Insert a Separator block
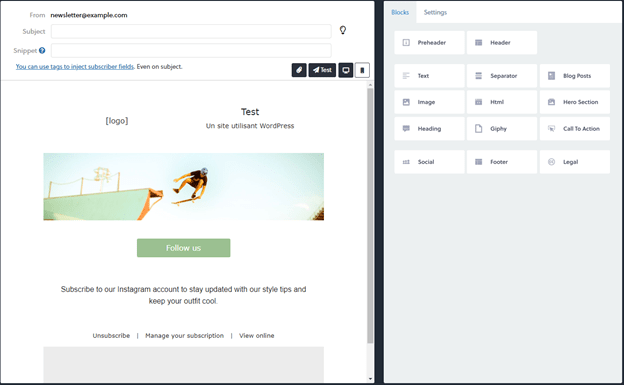The width and height of the screenshot is (624, 385). click(501, 76)
